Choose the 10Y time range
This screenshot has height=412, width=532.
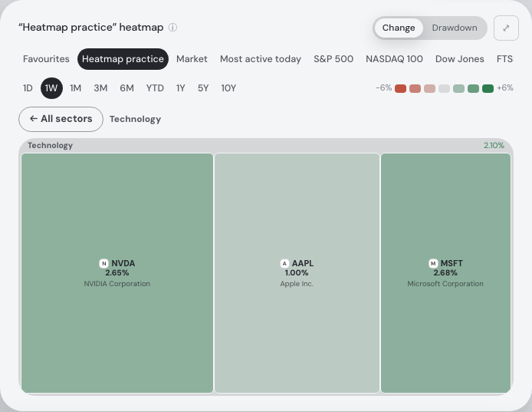click(x=228, y=88)
